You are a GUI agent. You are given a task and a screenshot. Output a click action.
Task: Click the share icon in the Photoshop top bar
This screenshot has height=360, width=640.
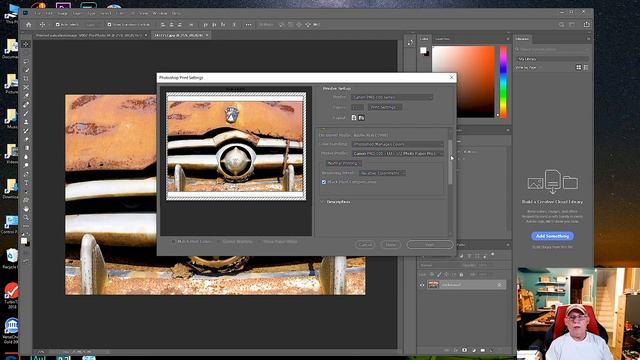click(587, 24)
